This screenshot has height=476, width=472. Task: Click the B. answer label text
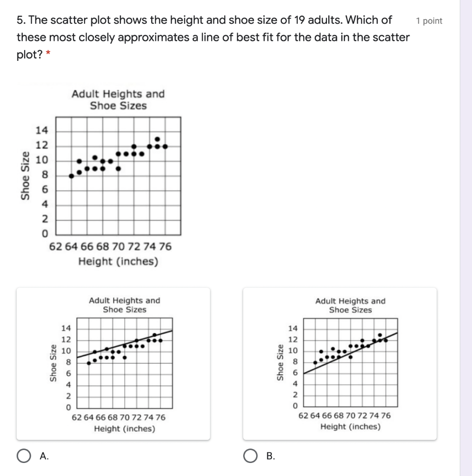click(270, 456)
